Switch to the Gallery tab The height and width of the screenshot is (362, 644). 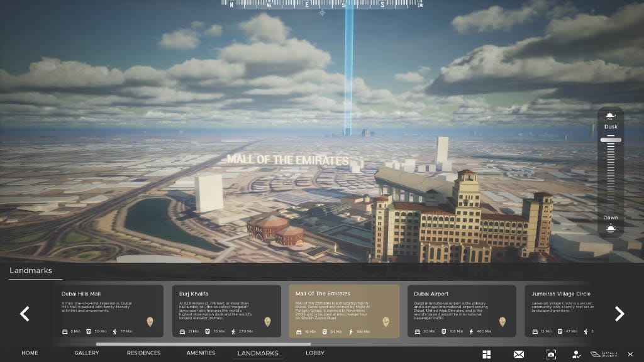pos(87,353)
